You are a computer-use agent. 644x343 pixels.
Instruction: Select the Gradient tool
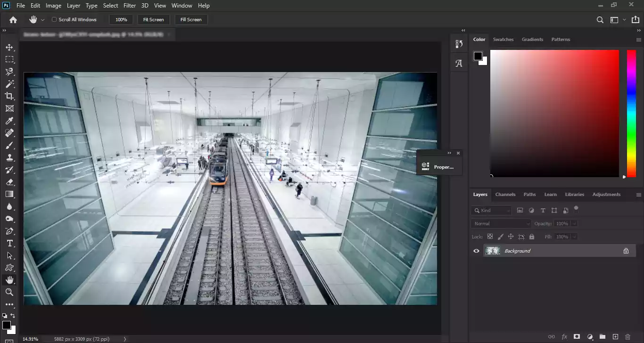click(x=9, y=194)
